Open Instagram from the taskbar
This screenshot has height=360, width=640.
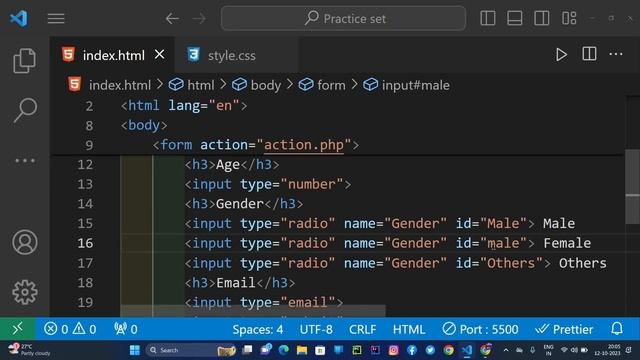[x=393, y=350]
